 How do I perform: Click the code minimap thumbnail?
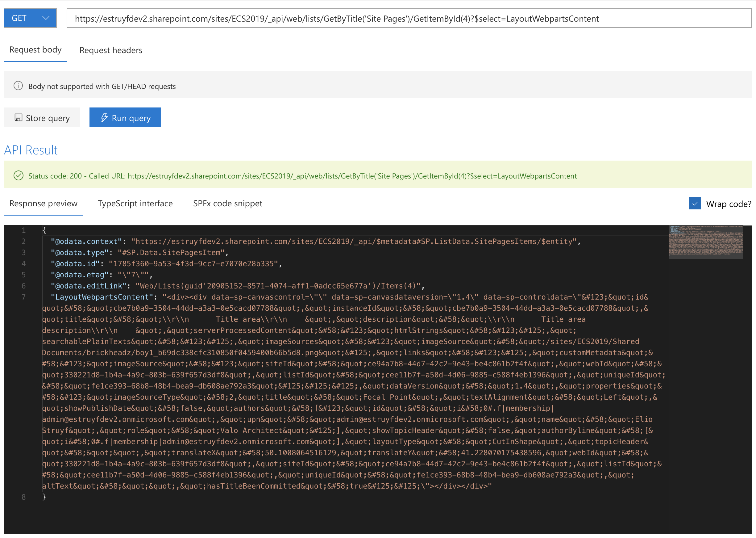706,242
